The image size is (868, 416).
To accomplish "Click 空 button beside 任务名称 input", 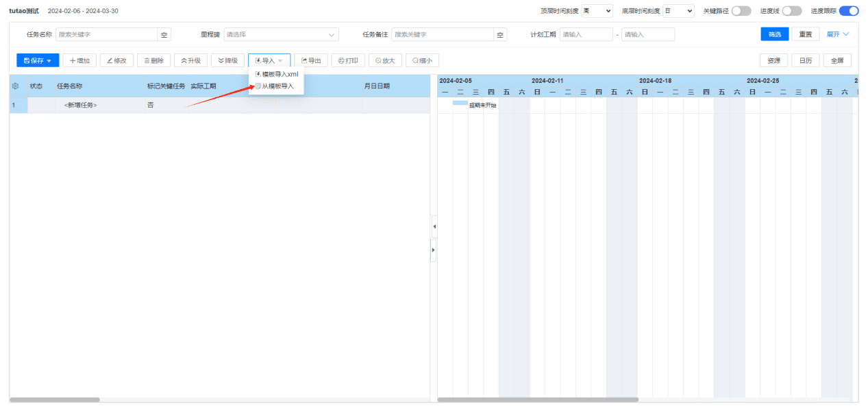I will (x=164, y=34).
